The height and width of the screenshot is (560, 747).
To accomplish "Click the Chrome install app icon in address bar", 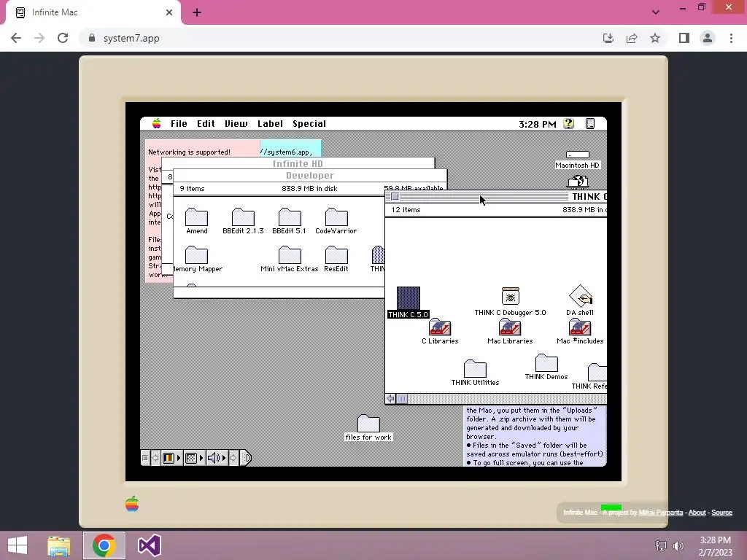I will 608,38.
